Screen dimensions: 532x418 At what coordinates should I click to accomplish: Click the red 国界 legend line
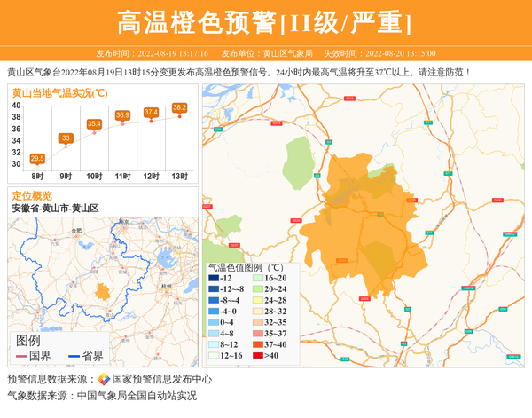click(x=21, y=356)
